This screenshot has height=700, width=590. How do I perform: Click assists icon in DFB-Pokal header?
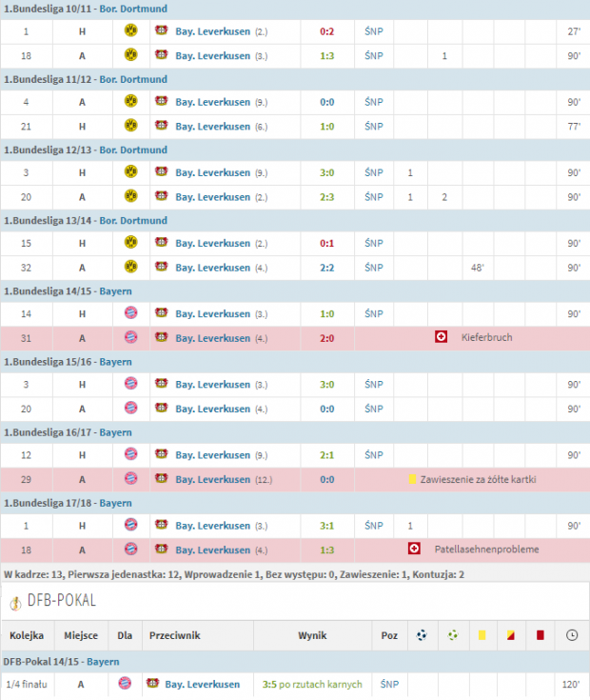pyautogui.click(x=453, y=635)
